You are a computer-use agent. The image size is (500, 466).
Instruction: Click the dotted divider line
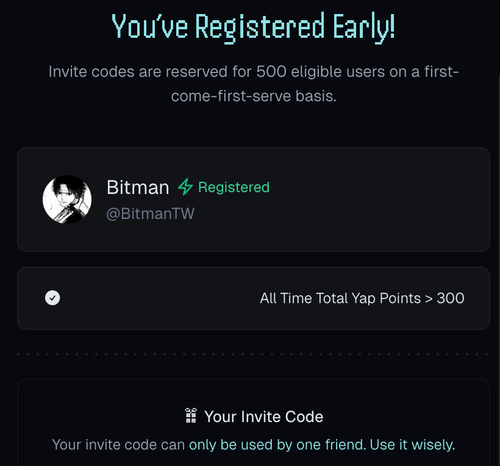[253, 354]
